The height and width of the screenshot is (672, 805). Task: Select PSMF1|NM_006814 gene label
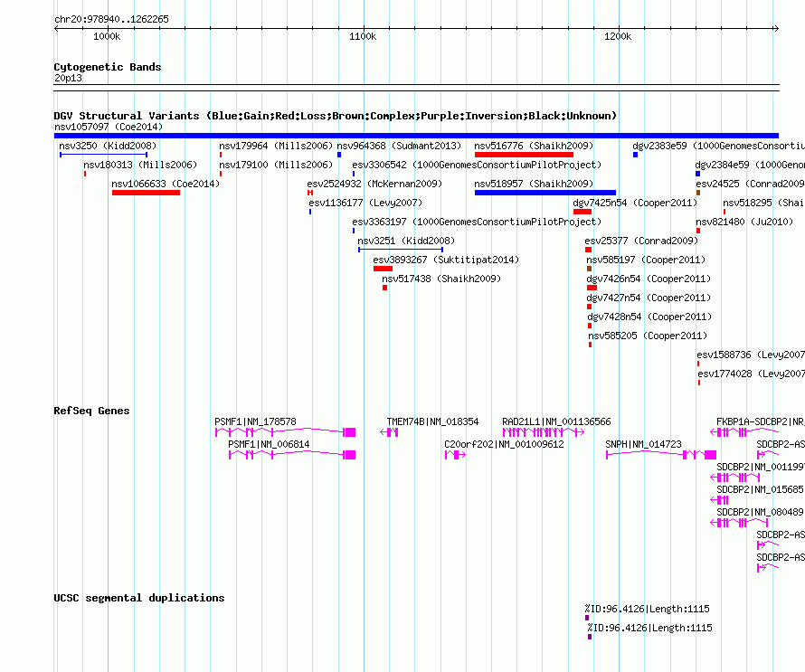(269, 444)
